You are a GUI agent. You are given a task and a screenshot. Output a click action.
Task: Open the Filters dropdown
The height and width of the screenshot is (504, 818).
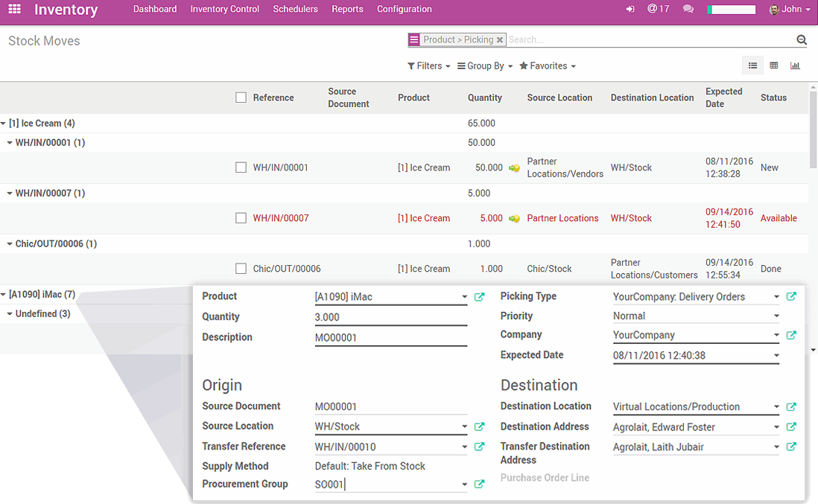point(429,66)
